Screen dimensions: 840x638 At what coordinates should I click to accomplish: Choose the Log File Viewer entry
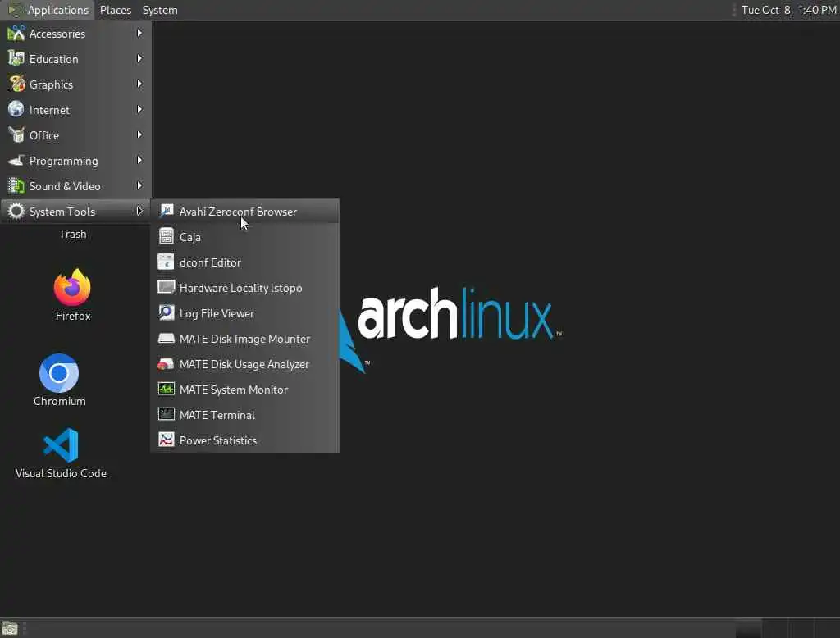coord(244,312)
